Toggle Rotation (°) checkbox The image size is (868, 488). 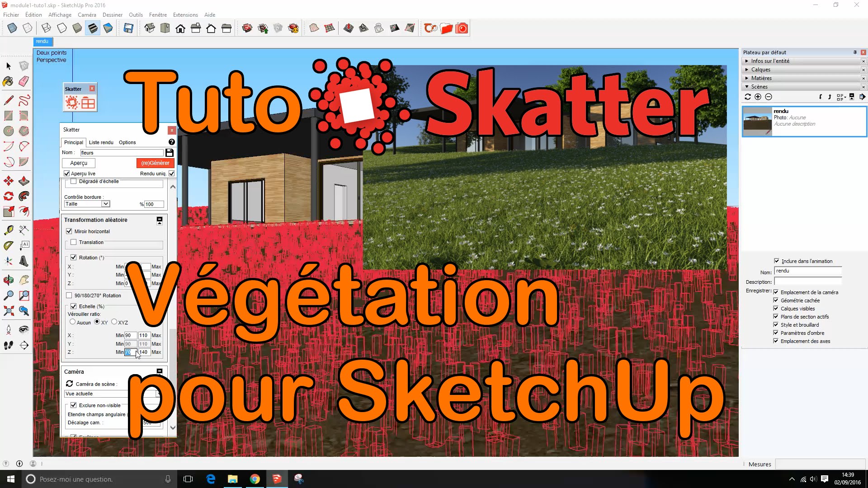(x=74, y=258)
